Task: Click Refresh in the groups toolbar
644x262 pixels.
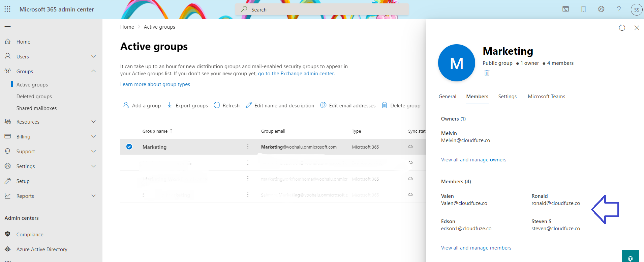Action: (x=226, y=105)
